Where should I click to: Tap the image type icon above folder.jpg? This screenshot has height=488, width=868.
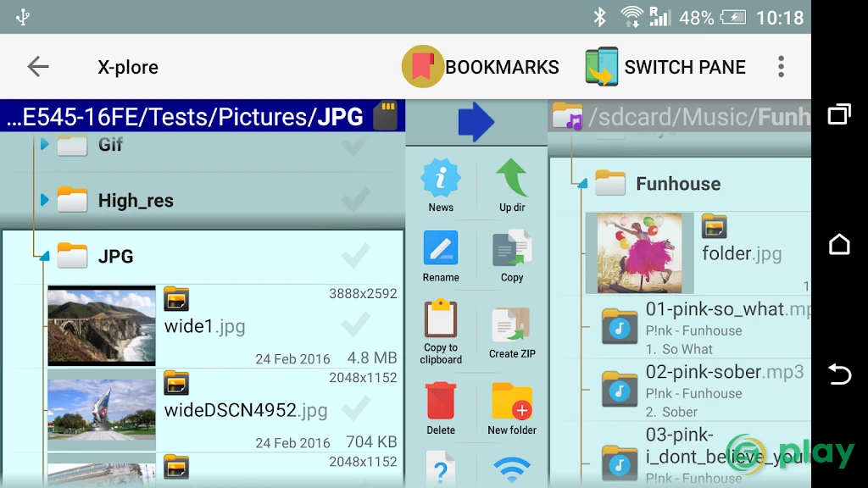(714, 226)
